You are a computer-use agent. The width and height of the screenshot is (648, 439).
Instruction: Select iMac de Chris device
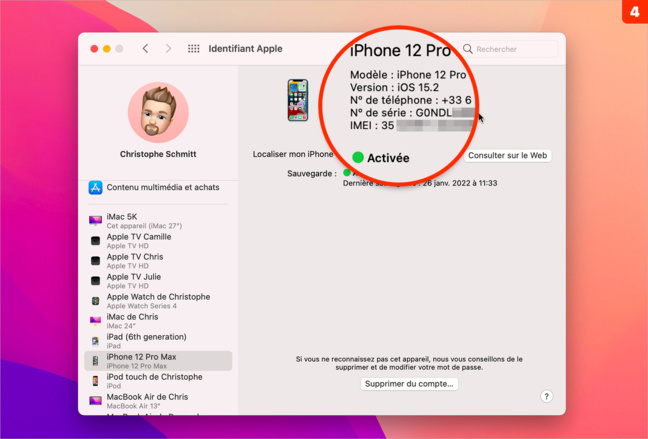click(158, 321)
